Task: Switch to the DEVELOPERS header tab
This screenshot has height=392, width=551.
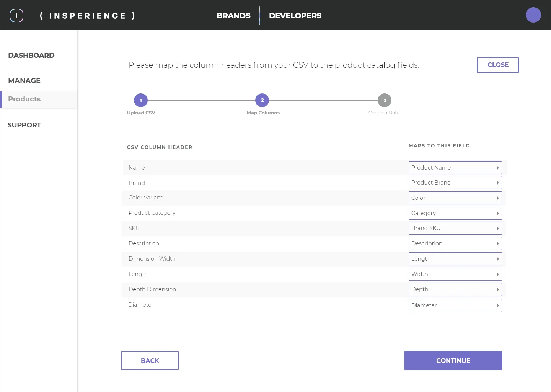Action: (295, 16)
